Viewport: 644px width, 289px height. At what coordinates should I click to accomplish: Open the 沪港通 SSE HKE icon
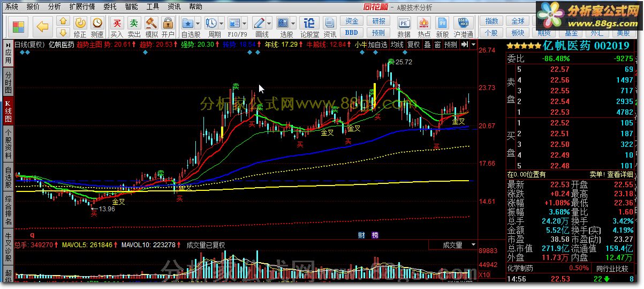point(463,27)
